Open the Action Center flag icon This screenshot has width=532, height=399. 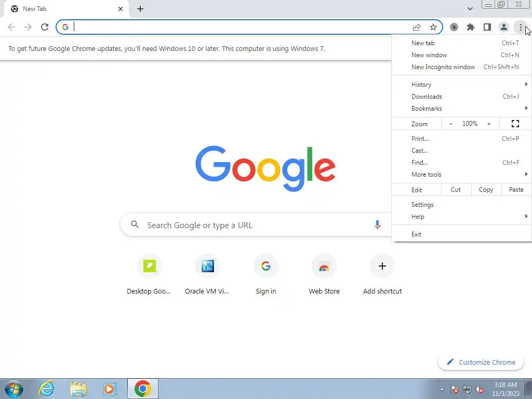coord(454,389)
